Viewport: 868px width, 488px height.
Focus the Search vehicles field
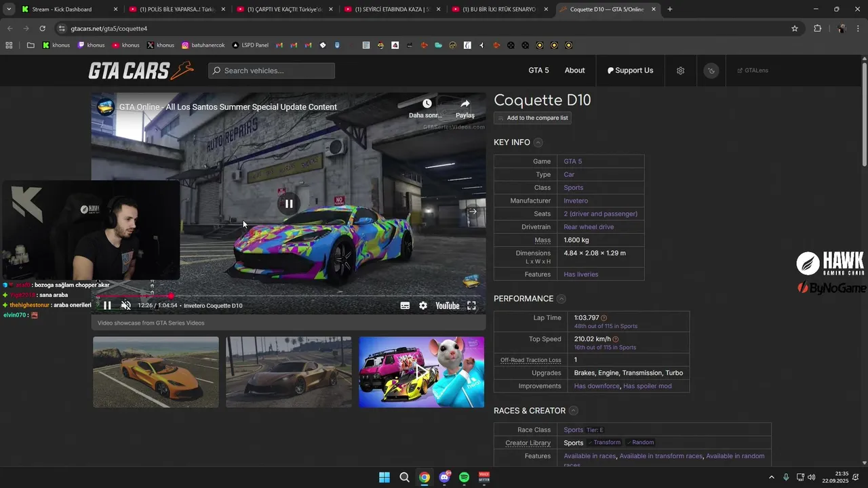coord(271,70)
